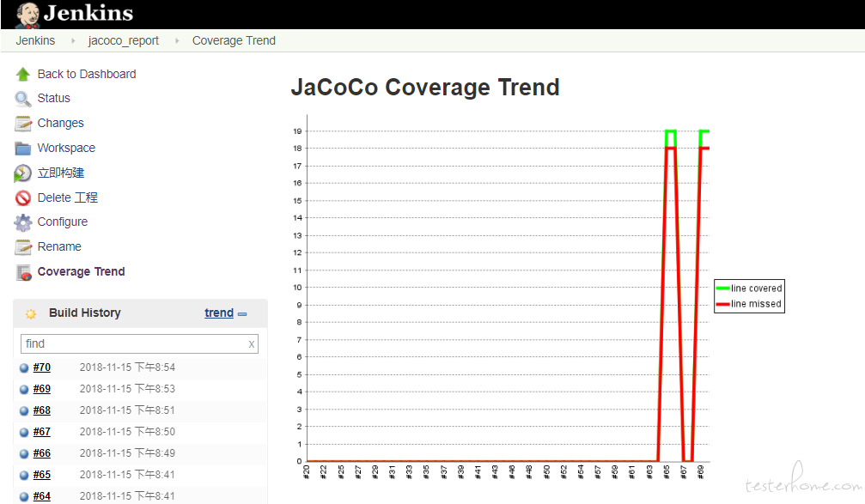Select Coverage Trend in the sidebar
Viewport: 865px width, 504px height.
click(81, 271)
